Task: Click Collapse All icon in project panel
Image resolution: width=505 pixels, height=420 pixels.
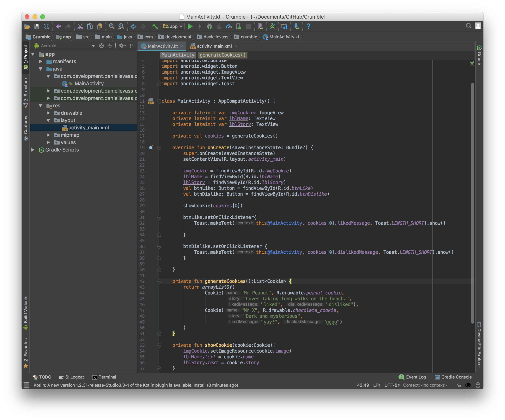Action: coord(110,46)
